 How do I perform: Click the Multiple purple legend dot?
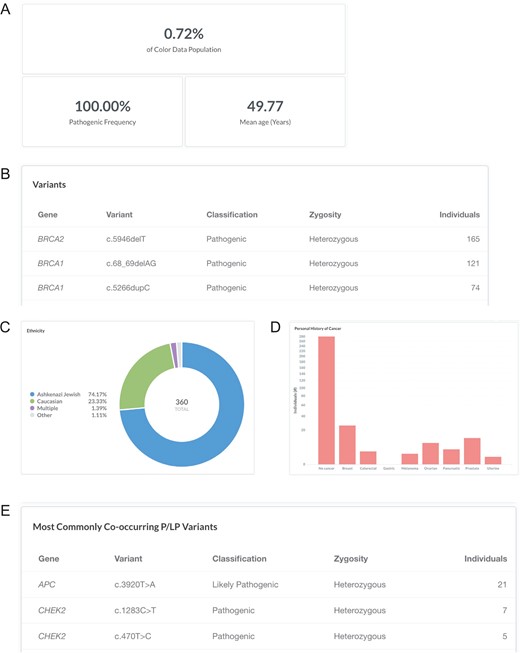point(32,408)
